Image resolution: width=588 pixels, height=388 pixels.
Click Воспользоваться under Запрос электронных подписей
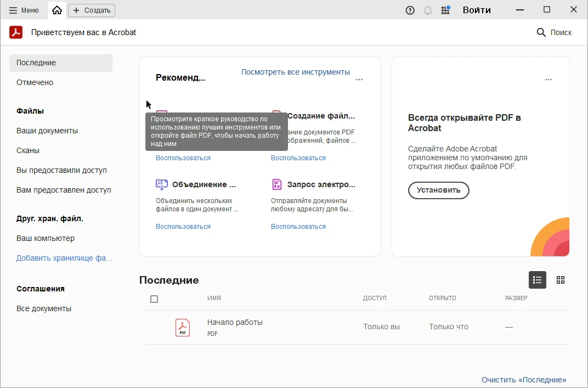pyautogui.click(x=298, y=227)
